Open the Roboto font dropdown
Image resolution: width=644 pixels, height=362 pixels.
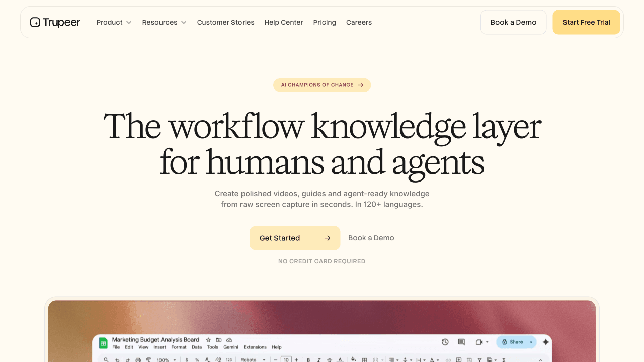point(253,360)
